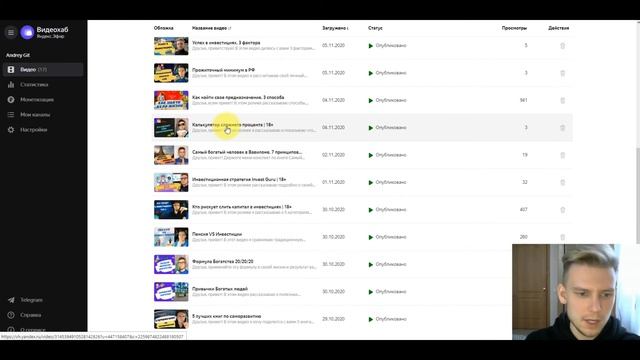Click thumbnail of 'Успех в инвестициях' video

[171, 46]
